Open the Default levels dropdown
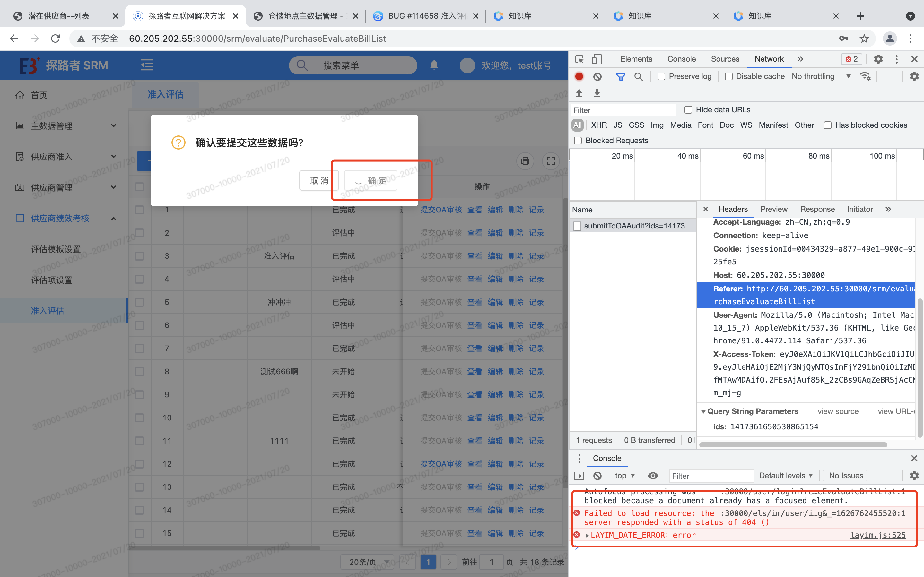The height and width of the screenshot is (577, 924). click(785, 476)
